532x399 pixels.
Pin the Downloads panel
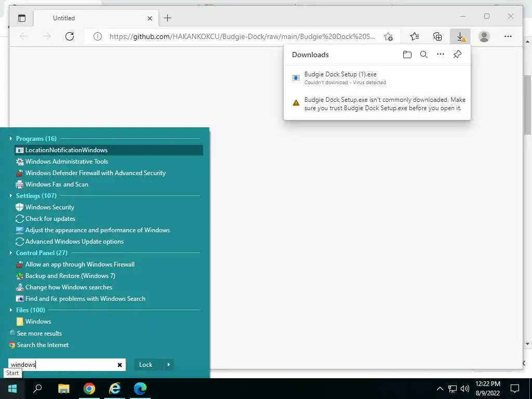[457, 54]
